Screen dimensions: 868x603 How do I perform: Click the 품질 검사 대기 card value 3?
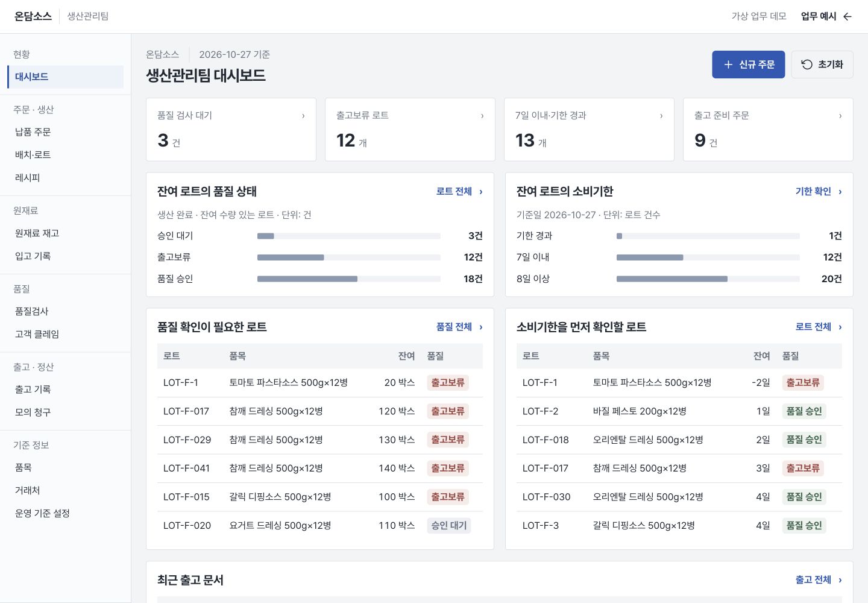[163, 140]
